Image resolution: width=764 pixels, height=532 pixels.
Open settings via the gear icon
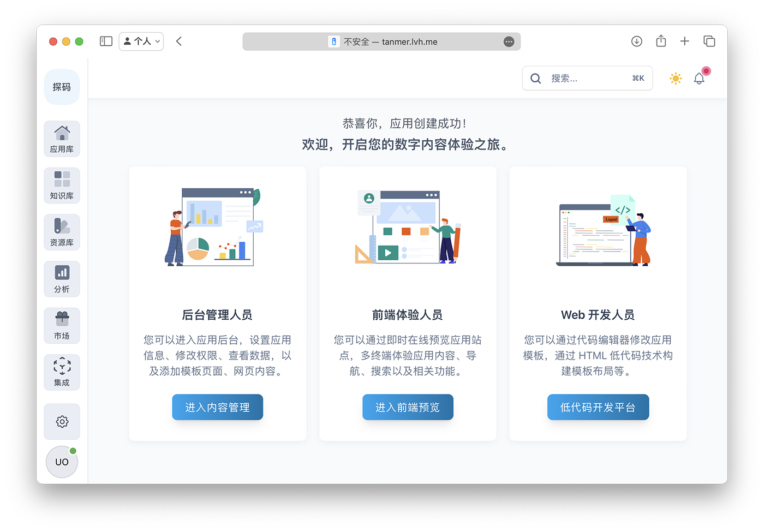click(x=62, y=422)
